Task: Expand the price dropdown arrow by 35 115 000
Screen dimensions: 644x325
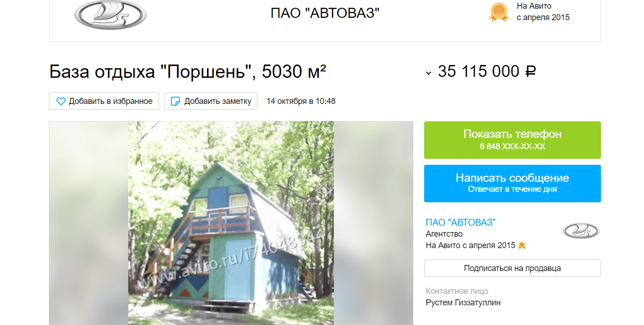Action: click(429, 72)
